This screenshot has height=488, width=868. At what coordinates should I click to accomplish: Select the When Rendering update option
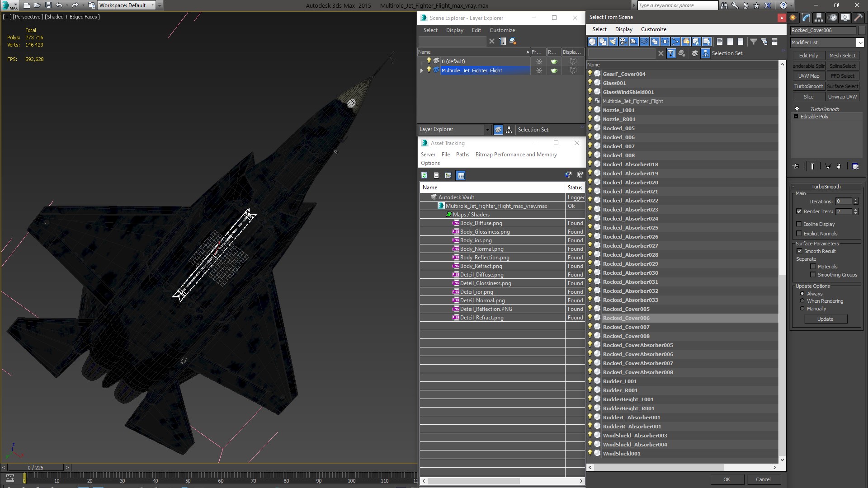point(802,301)
